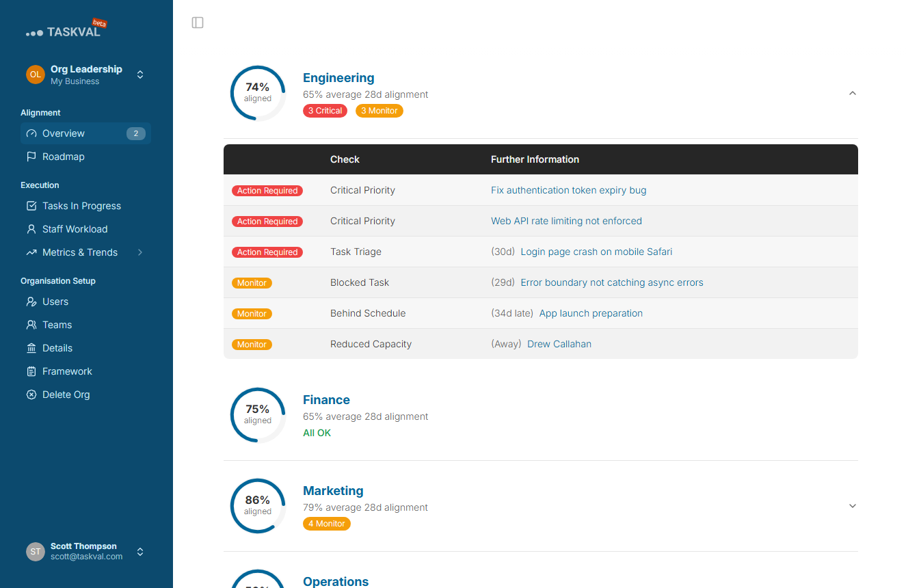Open Drew Callahan's profile link
The height and width of the screenshot is (588, 906).
[x=559, y=344]
